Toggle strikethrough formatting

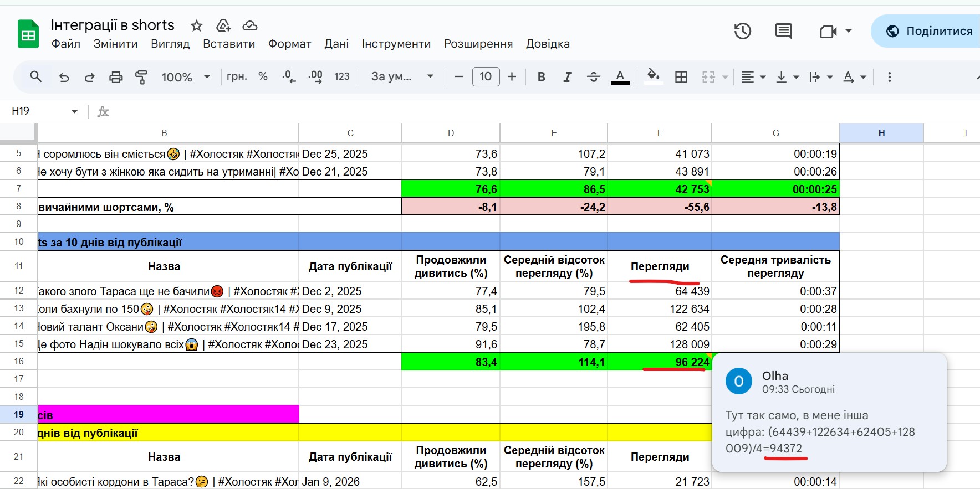click(593, 77)
